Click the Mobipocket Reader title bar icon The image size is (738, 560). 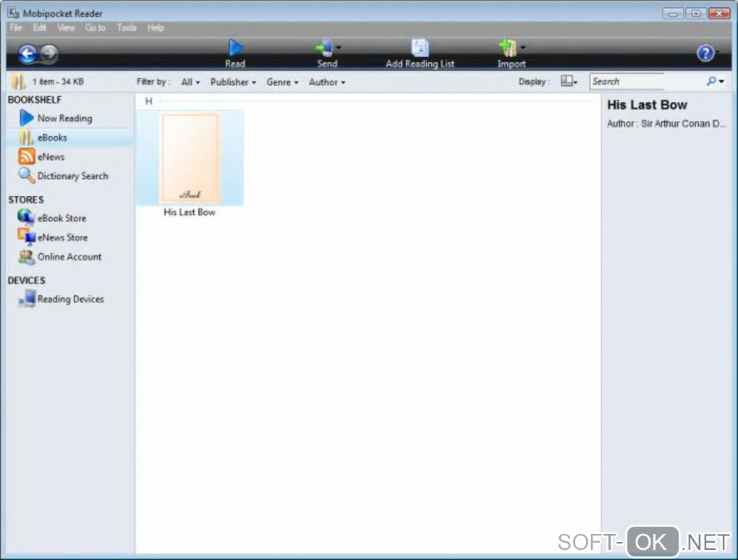[x=14, y=12]
